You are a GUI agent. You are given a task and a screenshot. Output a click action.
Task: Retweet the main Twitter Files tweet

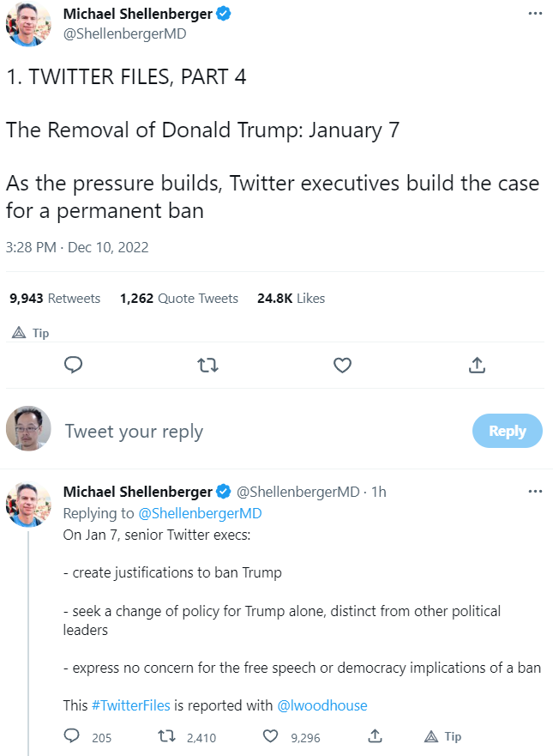coord(207,366)
